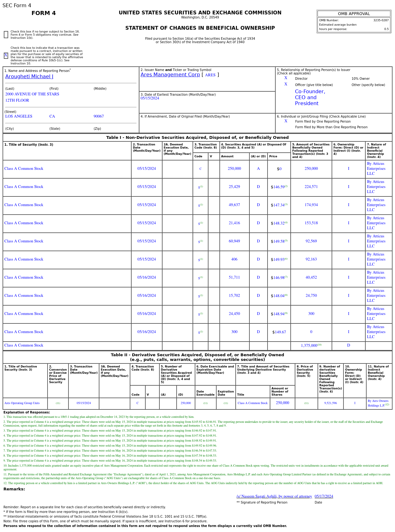
Task: Select the 250,000 acquired amount in Table I
Action: tap(234, 169)
